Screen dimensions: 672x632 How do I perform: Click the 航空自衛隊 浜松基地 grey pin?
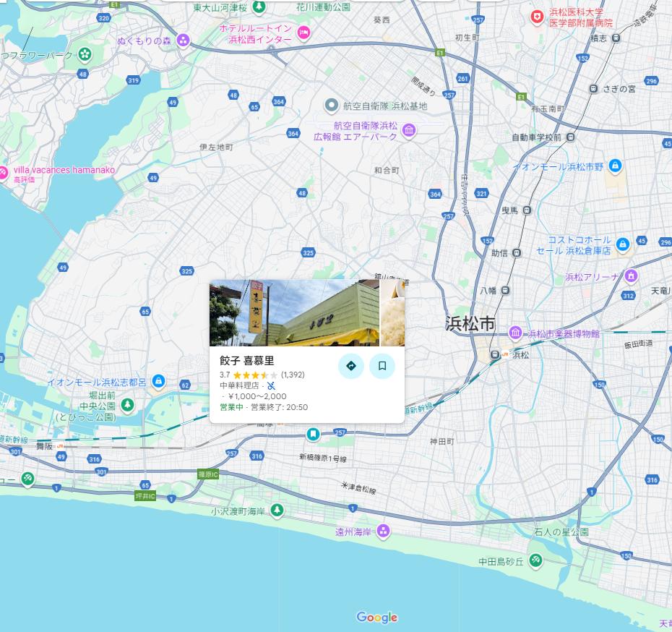point(331,106)
